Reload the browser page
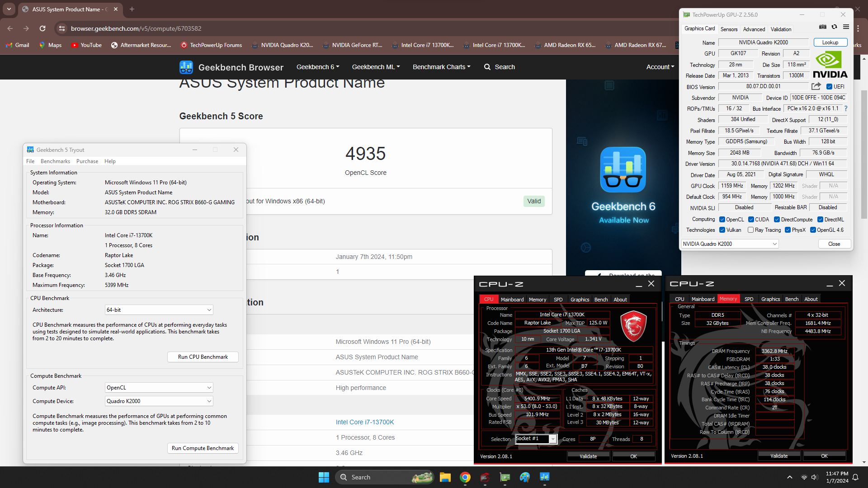 click(42, 28)
